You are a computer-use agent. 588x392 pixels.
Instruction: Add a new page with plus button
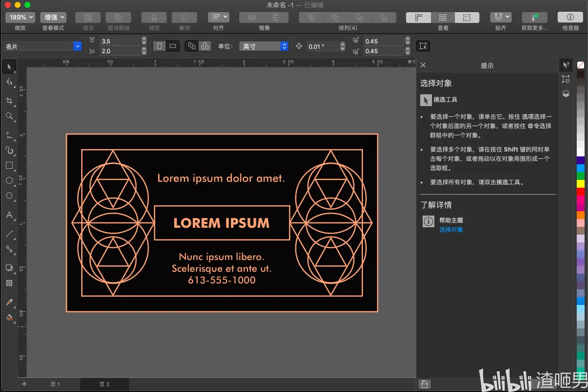coord(24,384)
